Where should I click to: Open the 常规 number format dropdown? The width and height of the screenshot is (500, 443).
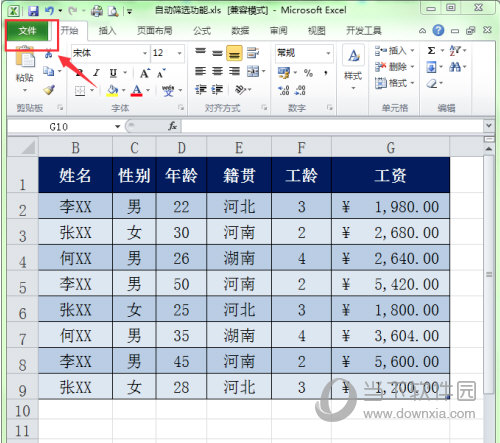tap(328, 53)
